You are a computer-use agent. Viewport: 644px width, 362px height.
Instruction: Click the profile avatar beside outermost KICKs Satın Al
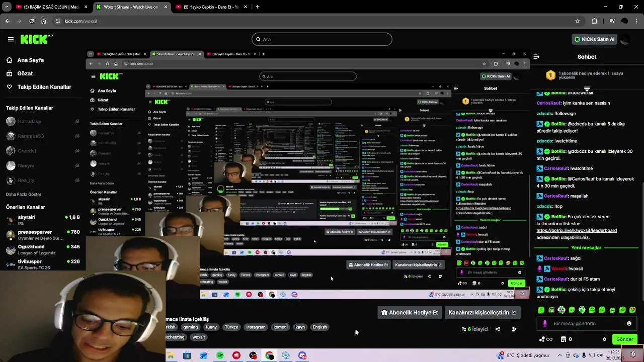[625, 39]
